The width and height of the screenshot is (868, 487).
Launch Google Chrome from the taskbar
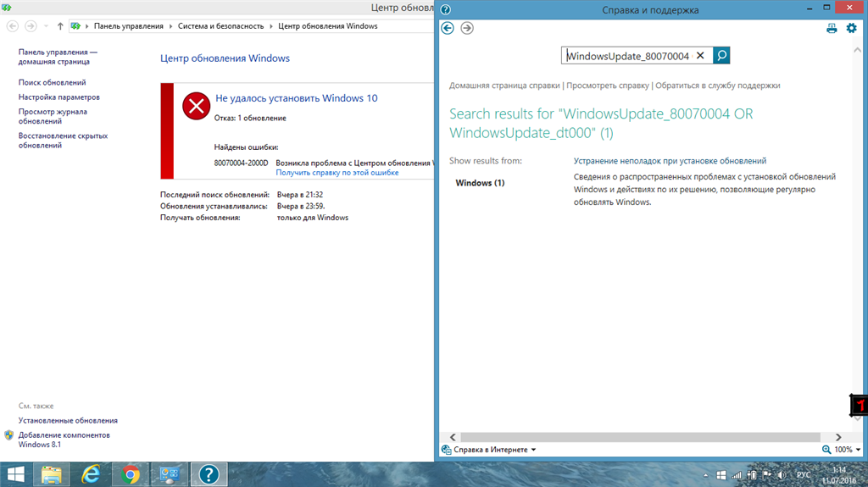(x=131, y=475)
